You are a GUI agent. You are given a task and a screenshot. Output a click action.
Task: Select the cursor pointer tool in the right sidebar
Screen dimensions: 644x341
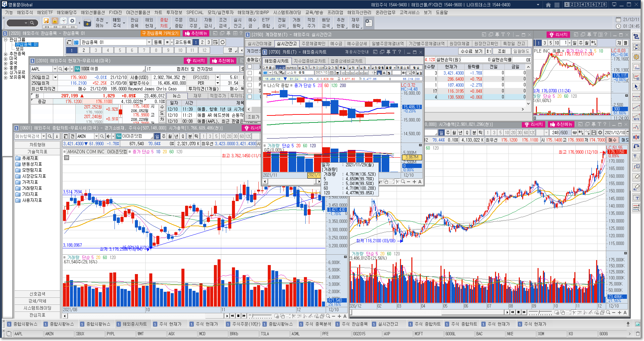pyautogui.click(x=636, y=87)
